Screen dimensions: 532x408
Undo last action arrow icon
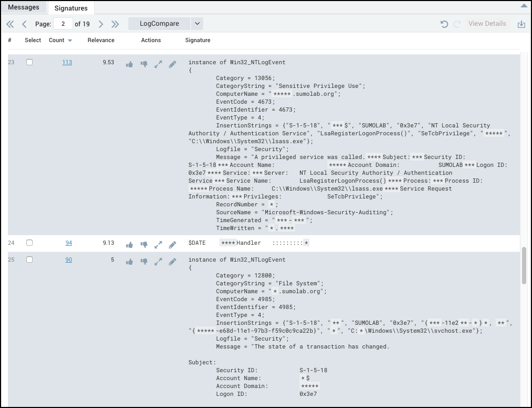tap(444, 24)
